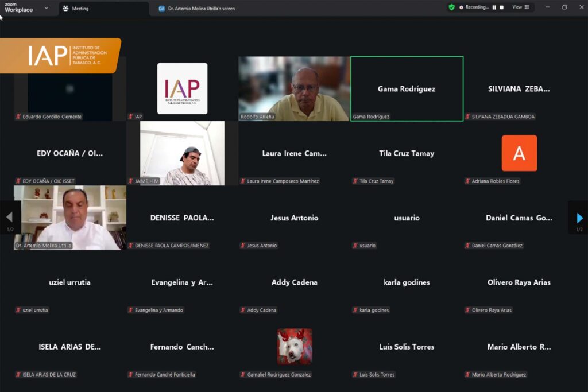Image resolution: width=588 pixels, height=392 pixels.
Task: Select Gama Rodríguez's highlighted video tile
Action: point(407,88)
